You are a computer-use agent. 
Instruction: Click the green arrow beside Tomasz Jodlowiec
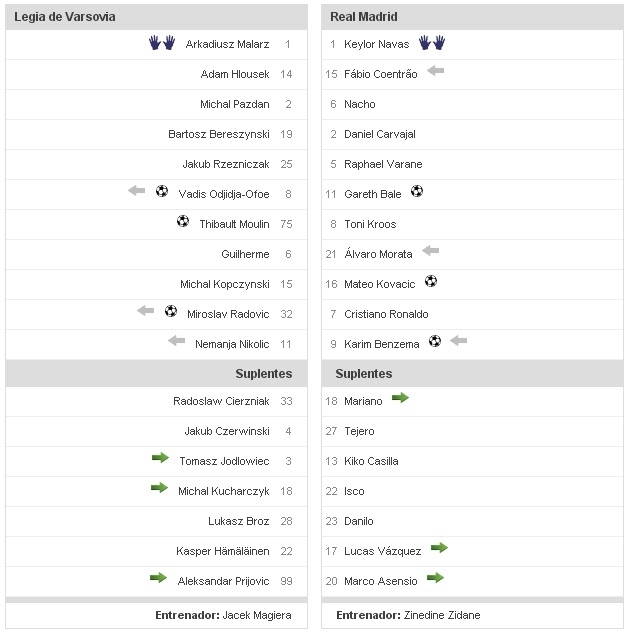click(x=160, y=458)
